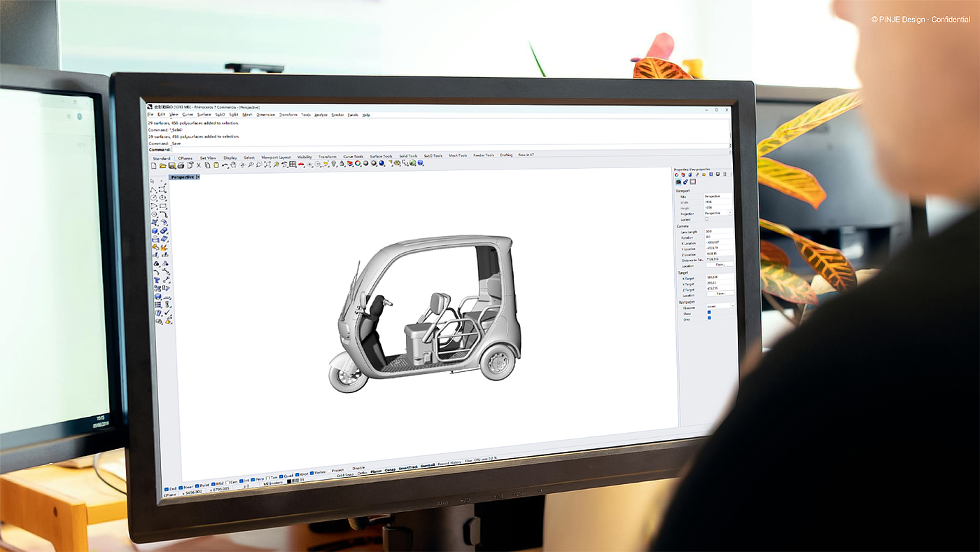Click the car Set View icon
This screenshot has height=552, width=980.
click(300, 165)
